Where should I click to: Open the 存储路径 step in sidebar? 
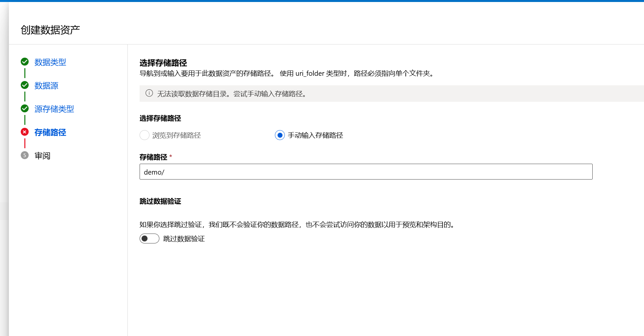[x=50, y=132]
